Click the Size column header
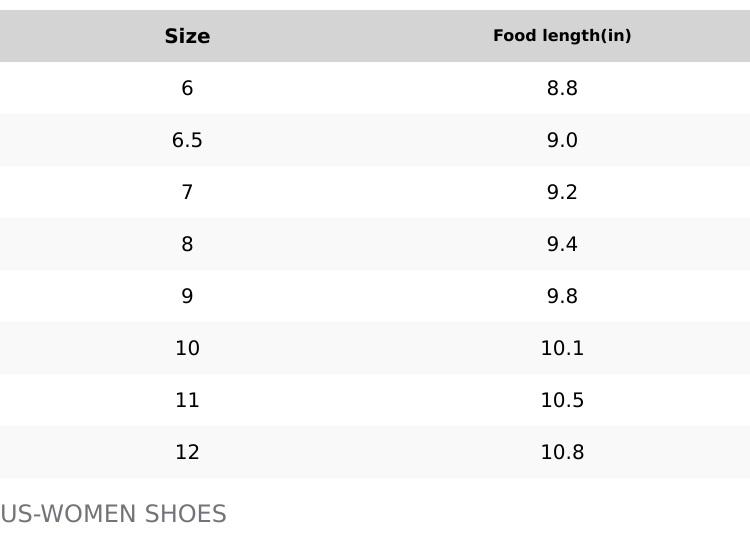This screenshot has width=750, height=550. pos(187,36)
